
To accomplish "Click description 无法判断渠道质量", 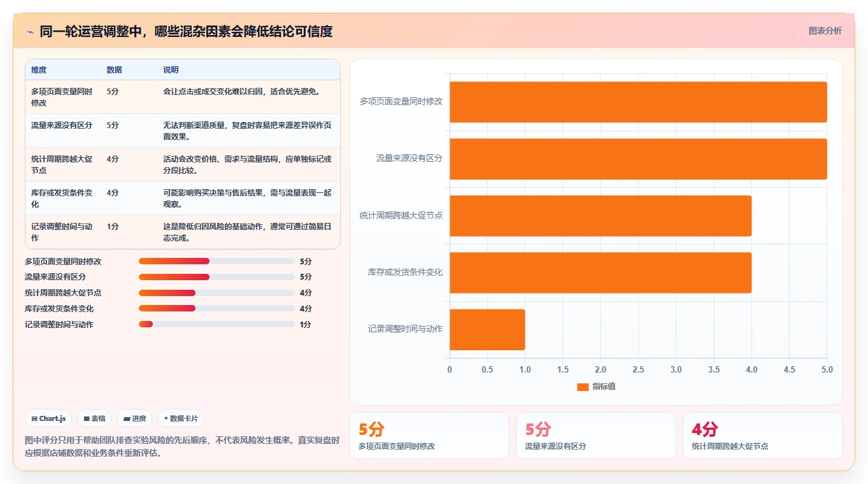I will click(x=247, y=131).
